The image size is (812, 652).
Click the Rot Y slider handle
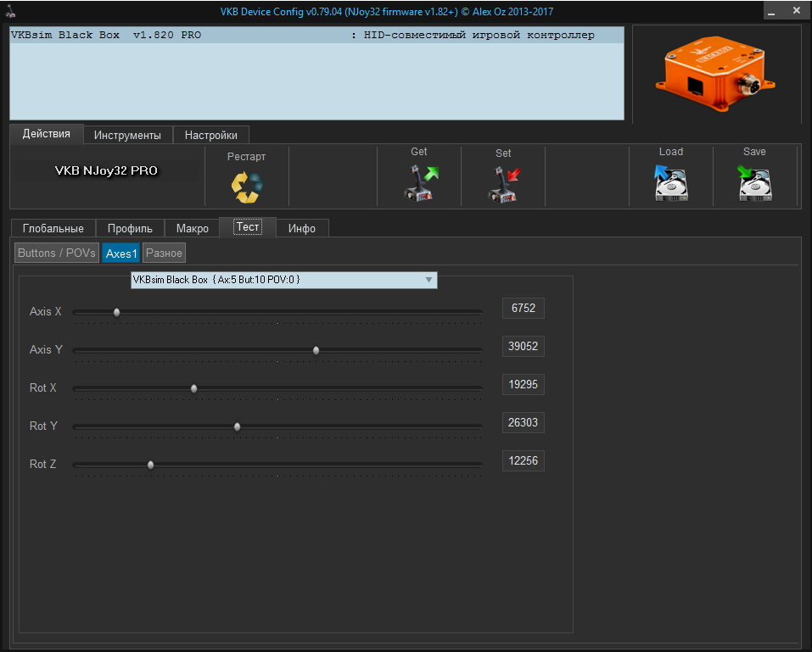(238, 427)
